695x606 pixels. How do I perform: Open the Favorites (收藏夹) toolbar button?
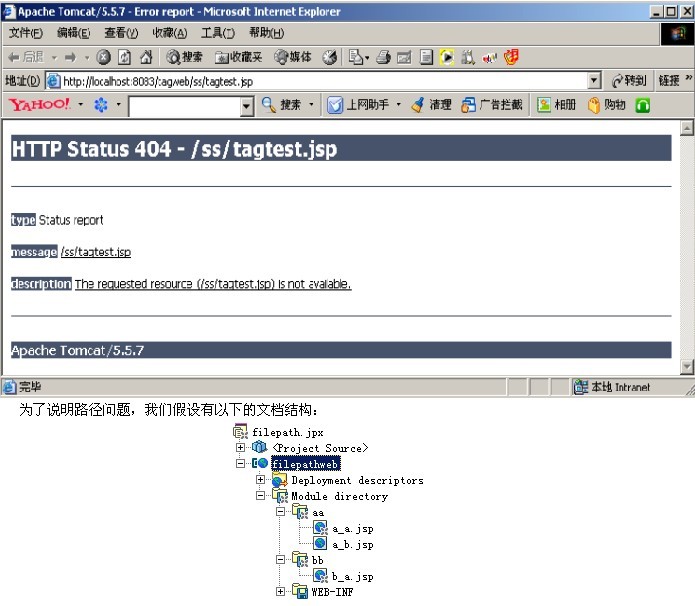238,57
